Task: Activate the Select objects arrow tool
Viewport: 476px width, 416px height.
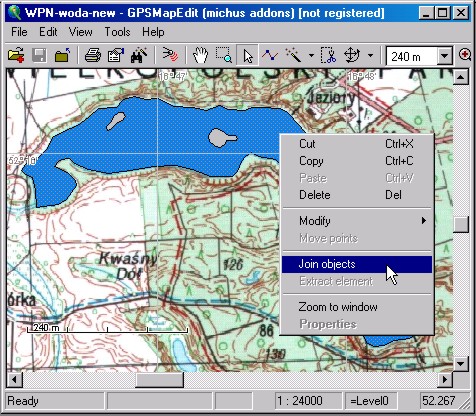Action: 247,55
